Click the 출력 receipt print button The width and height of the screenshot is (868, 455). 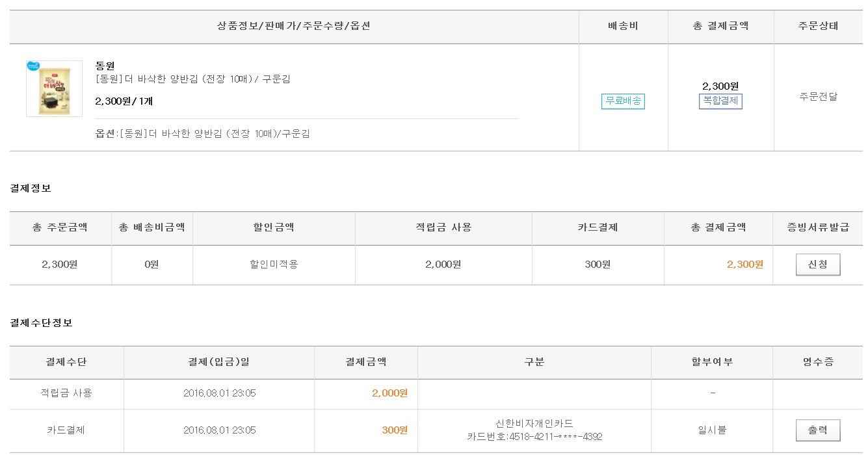tap(817, 430)
